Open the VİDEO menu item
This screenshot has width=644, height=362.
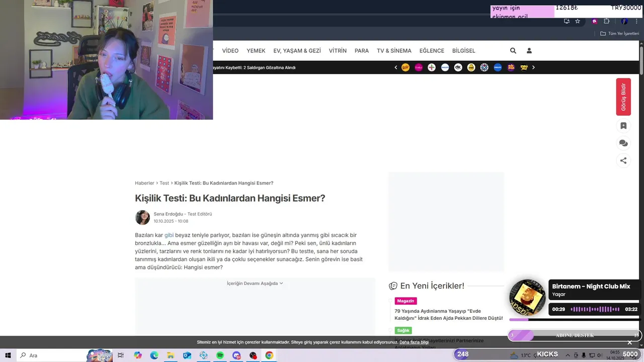point(230,51)
